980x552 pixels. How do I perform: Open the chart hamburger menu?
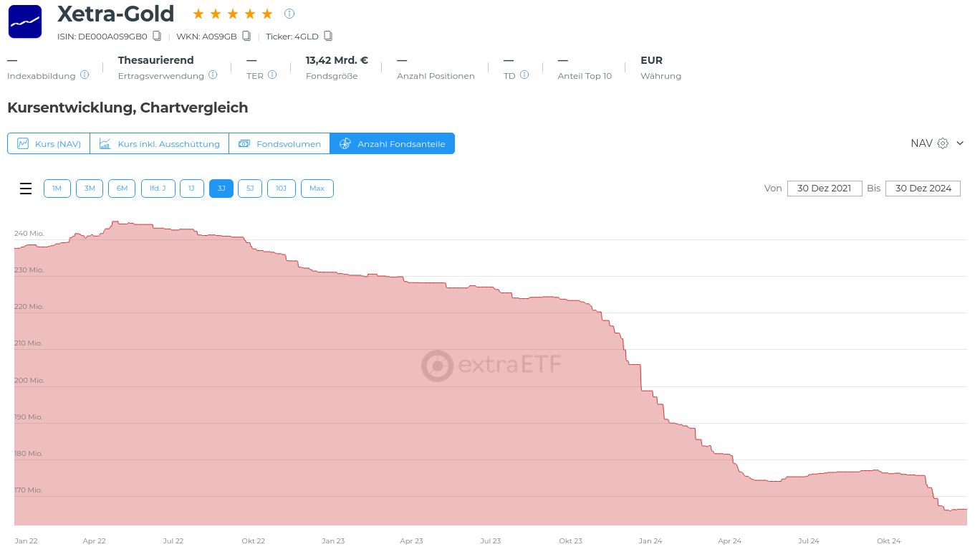[x=26, y=189]
